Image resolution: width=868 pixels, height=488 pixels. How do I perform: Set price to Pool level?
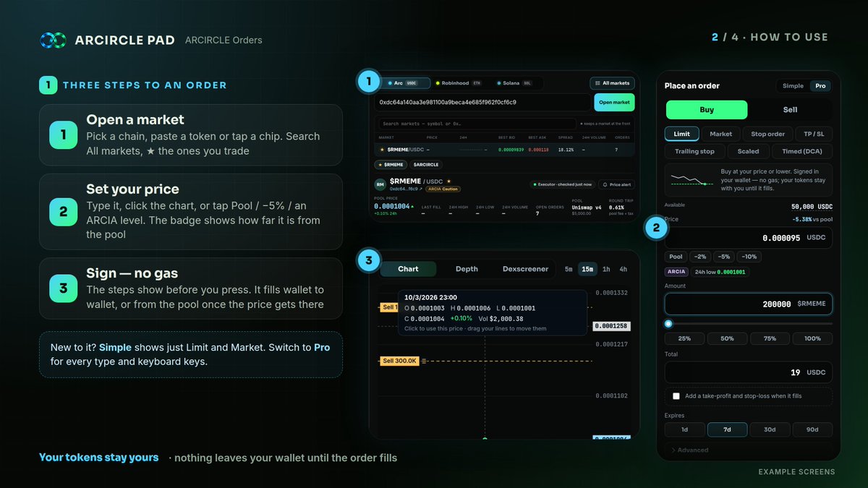point(676,257)
